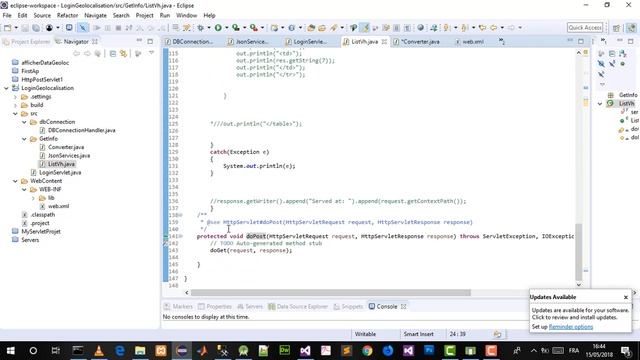Click Hide Non-Public Members green dot icon
Image resolution: width=640 pixels, height=360 pixels.
click(x=622, y=64)
